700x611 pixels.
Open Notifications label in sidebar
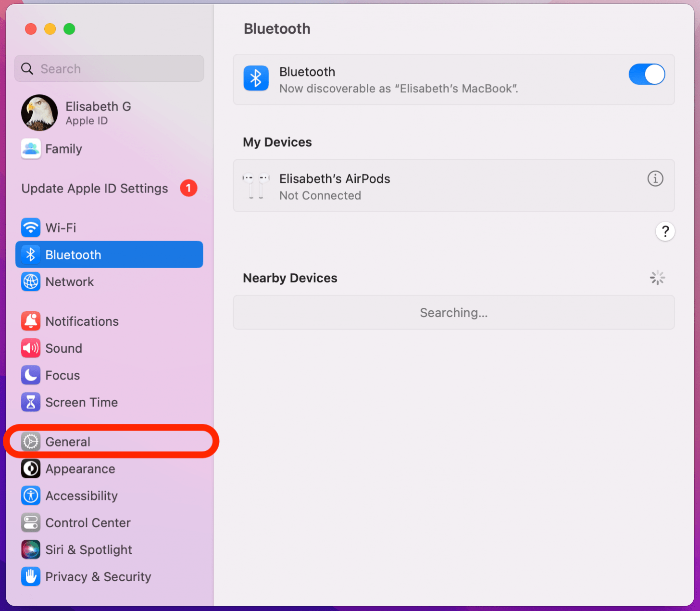pyautogui.click(x=82, y=321)
